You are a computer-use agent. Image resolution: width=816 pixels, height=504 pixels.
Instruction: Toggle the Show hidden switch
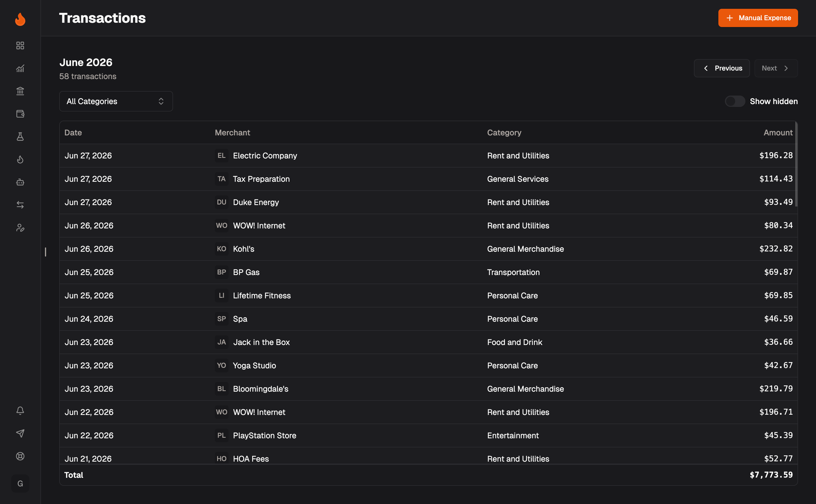click(x=735, y=101)
